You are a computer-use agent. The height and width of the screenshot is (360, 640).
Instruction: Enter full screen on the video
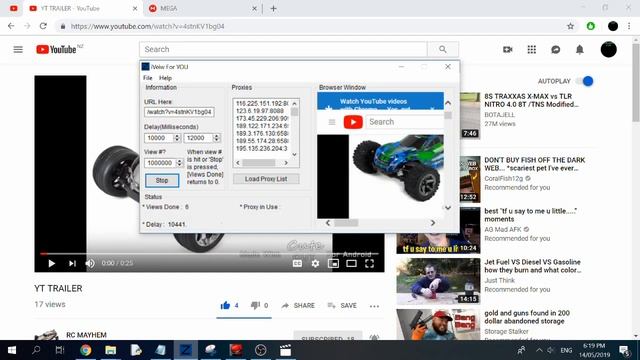click(369, 264)
